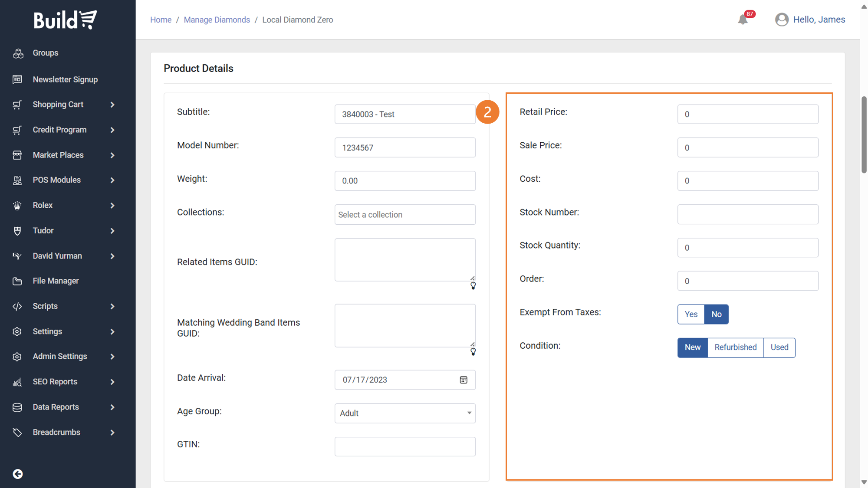Image resolution: width=868 pixels, height=488 pixels.
Task: Click the Groups sidebar icon
Action: [18, 53]
